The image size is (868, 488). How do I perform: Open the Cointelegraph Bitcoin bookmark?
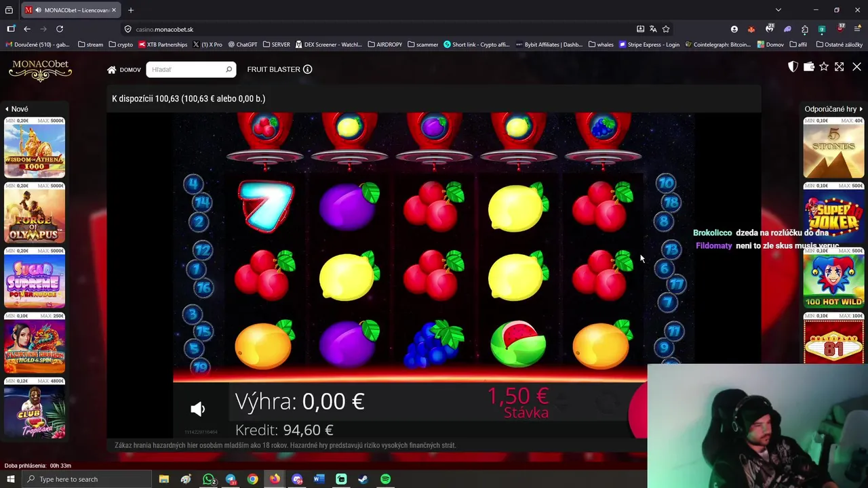coord(717,45)
